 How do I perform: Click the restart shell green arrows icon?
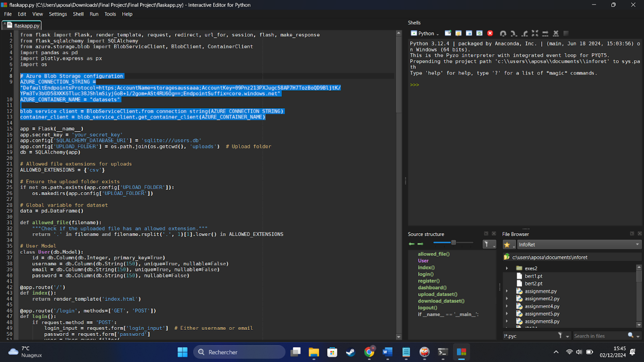pyautogui.click(x=479, y=34)
